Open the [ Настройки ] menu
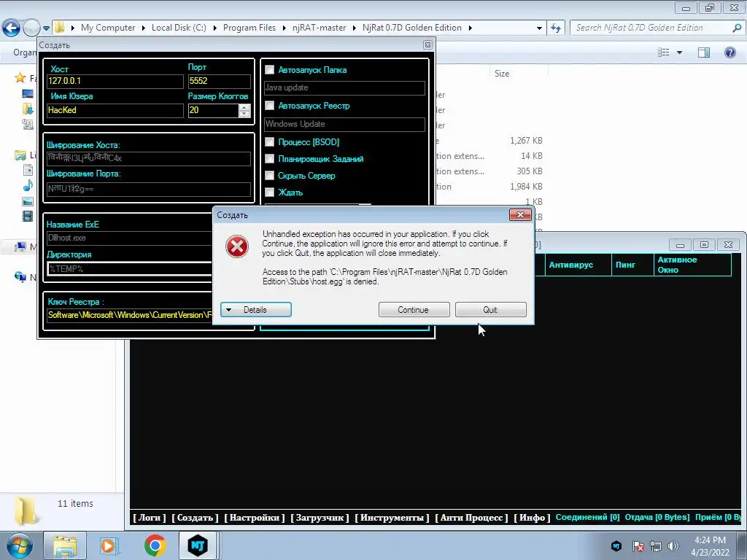This screenshot has width=747, height=560. 255,518
